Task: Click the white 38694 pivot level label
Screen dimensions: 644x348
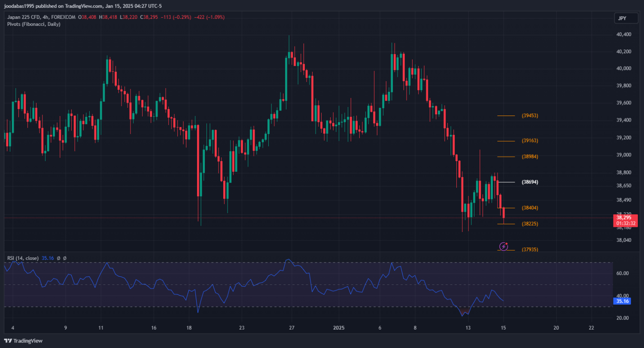Action: pos(530,182)
